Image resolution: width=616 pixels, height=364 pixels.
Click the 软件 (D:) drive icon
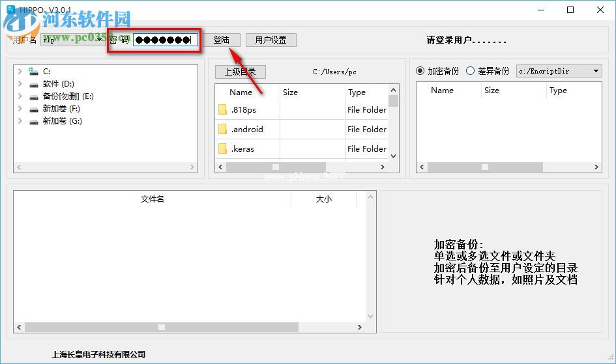pyautogui.click(x=34, y=85)
